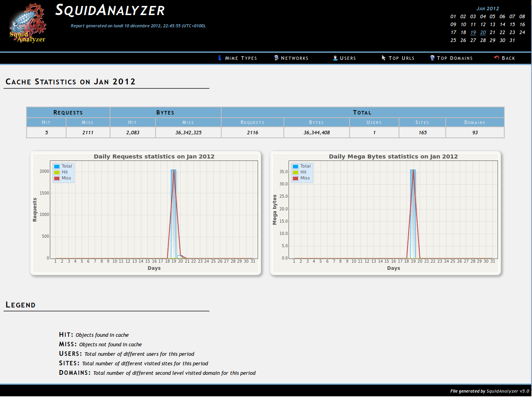
Task: Click the Total Users value 1
Action: (374, 132)
